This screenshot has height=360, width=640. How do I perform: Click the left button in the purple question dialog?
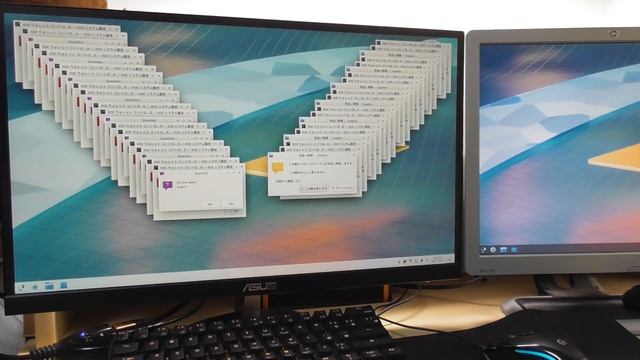point(210,204)
